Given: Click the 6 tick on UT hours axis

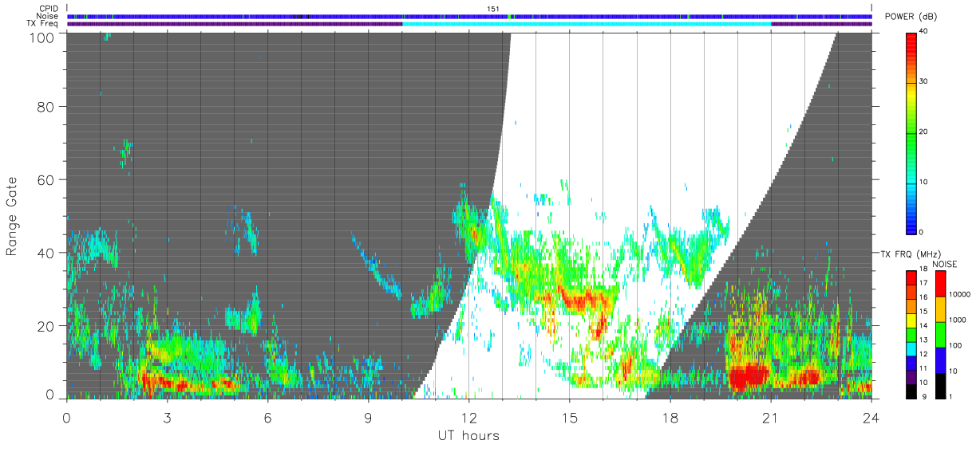Looking at the screenshot, I should [x=267, y=418].
